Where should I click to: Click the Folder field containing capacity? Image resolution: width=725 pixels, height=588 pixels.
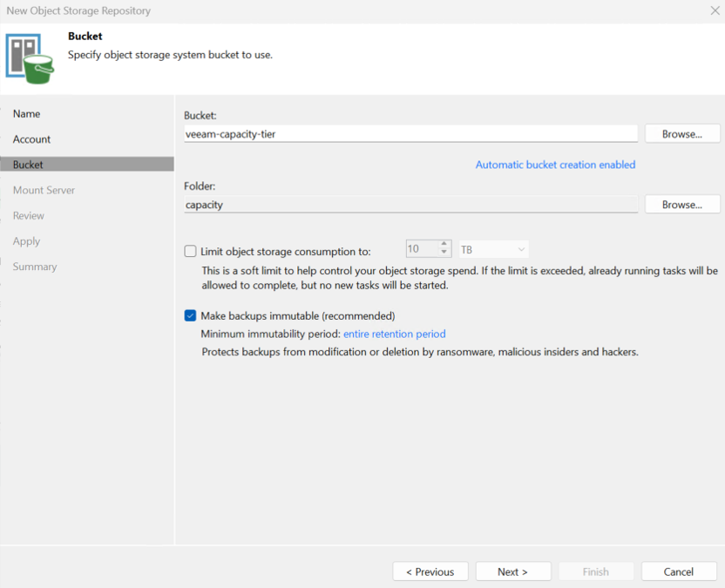pos(411,205)
